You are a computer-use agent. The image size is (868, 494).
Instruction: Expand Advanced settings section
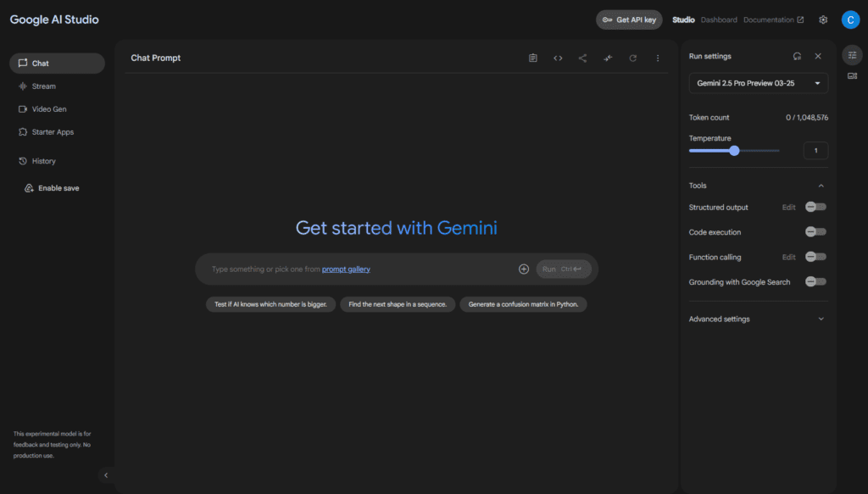point(821,319)
